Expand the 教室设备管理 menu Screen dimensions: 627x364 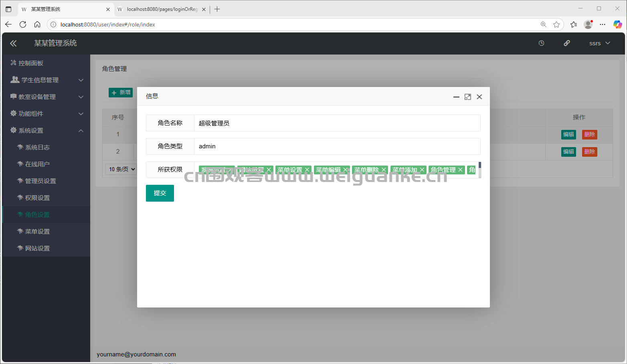[x=47, y=97]
